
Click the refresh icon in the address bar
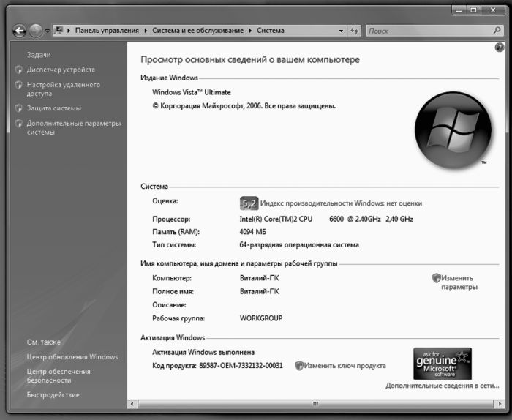(355, 31)
